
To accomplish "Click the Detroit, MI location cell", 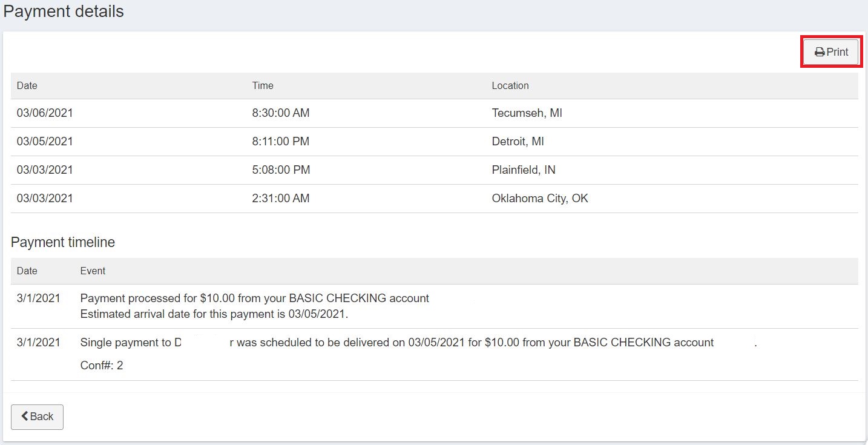I will [x=518, y=142].
